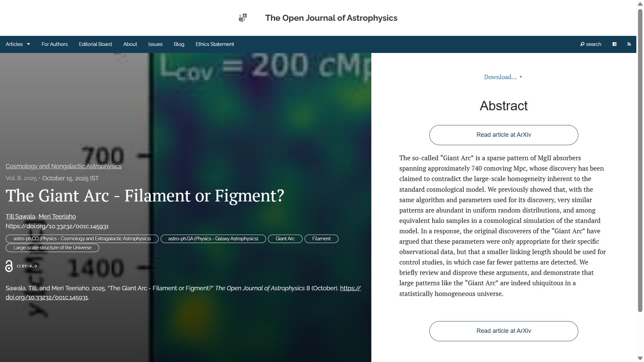
Task: Click the upper Read article at ArXiv button
Action: [x=503, y=135]
